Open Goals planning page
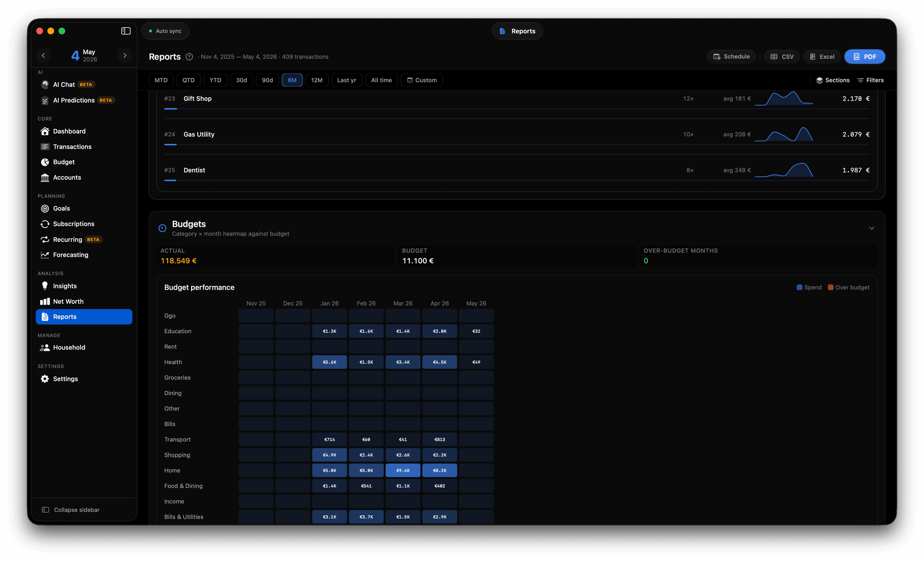Screen dimensions: 924x561 pyautogui.click(x=84, y=208)
